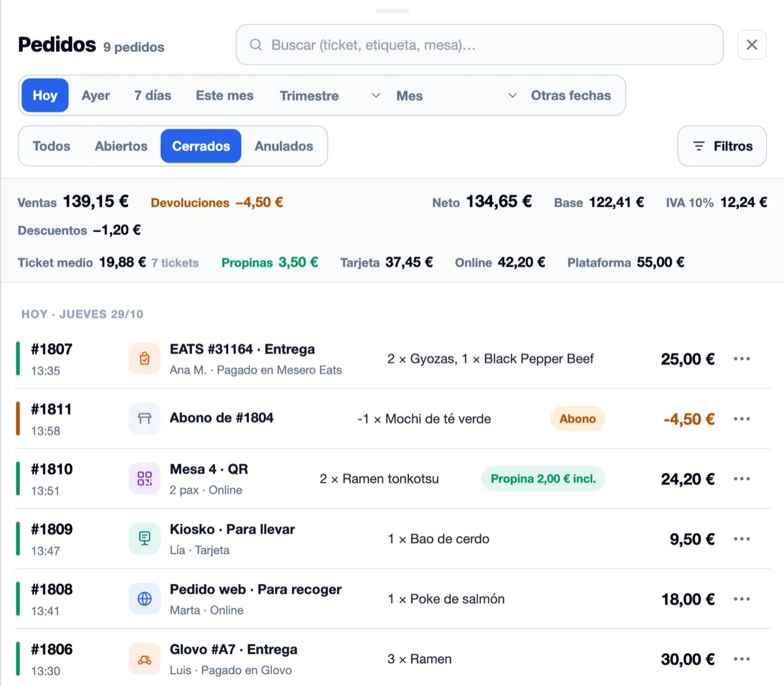The height and width of the screenshot is (686, 784).
Task: Click the delivery bag icon for order #1807
Action: point(144,359)
